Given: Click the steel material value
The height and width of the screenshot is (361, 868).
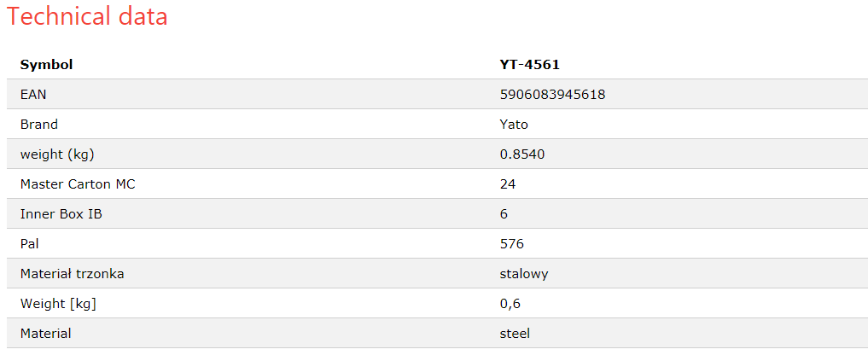Looking at the screenshot, I should click(x=515, y=334).
